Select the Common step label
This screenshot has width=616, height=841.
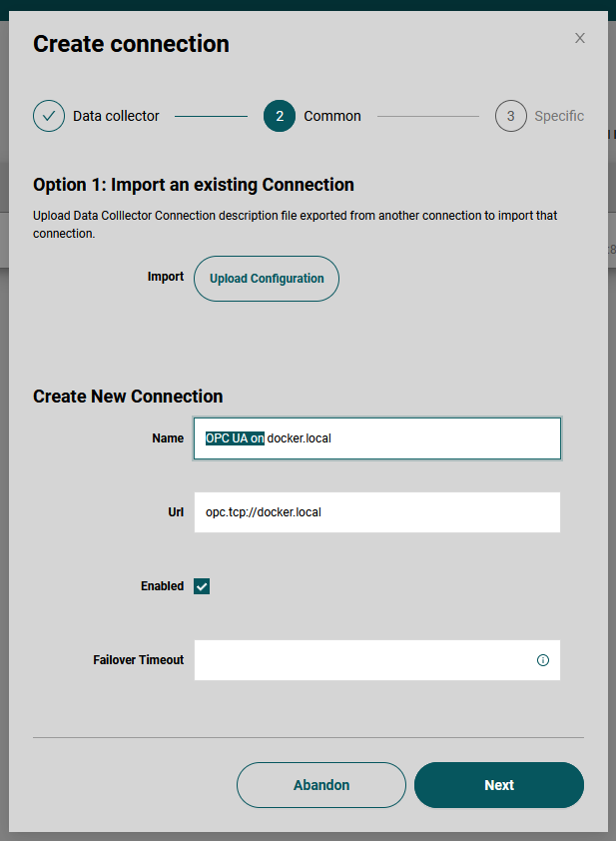332,116
